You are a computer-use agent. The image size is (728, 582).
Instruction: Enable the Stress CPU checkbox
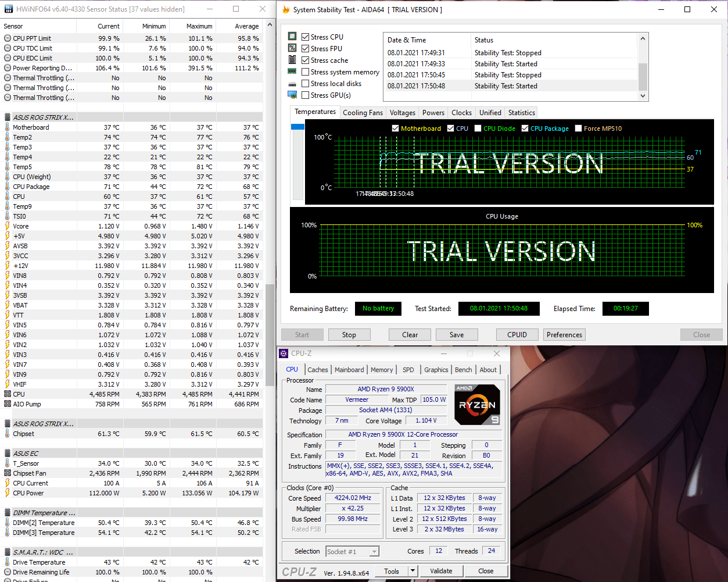pyautogui.click(x=305, y=37)
